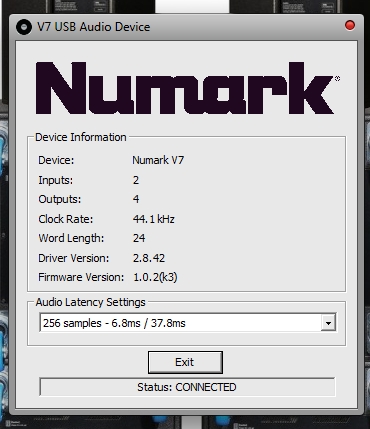Image resolution: width=370 pixels, height=429 pixels.
Task: Click the Device: label
Action: 56,160
